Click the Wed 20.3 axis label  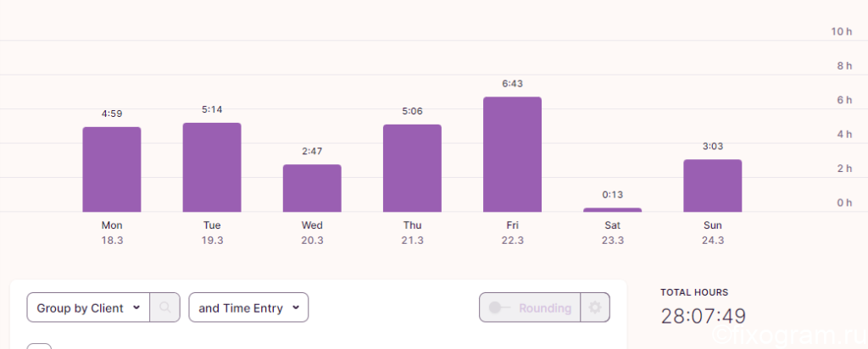[312, 233]
